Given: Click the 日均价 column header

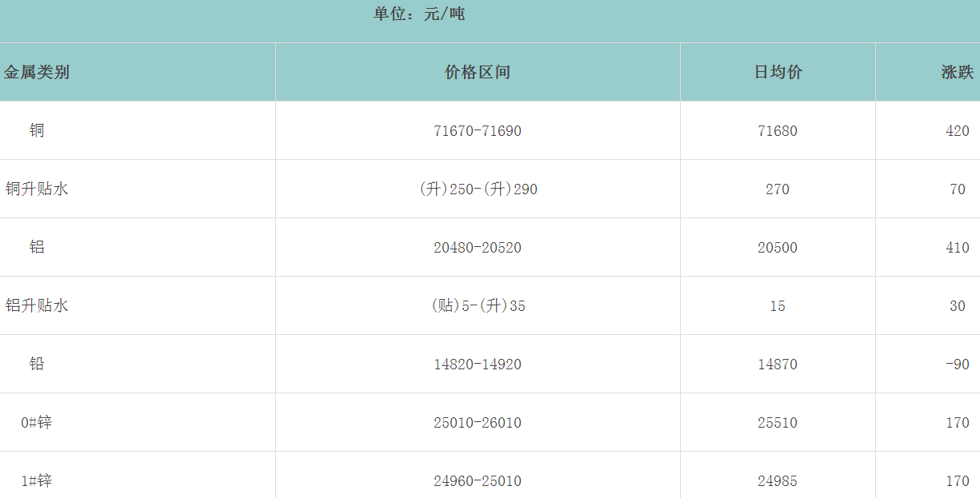Looking at the screenshot, I should (778, 73).
